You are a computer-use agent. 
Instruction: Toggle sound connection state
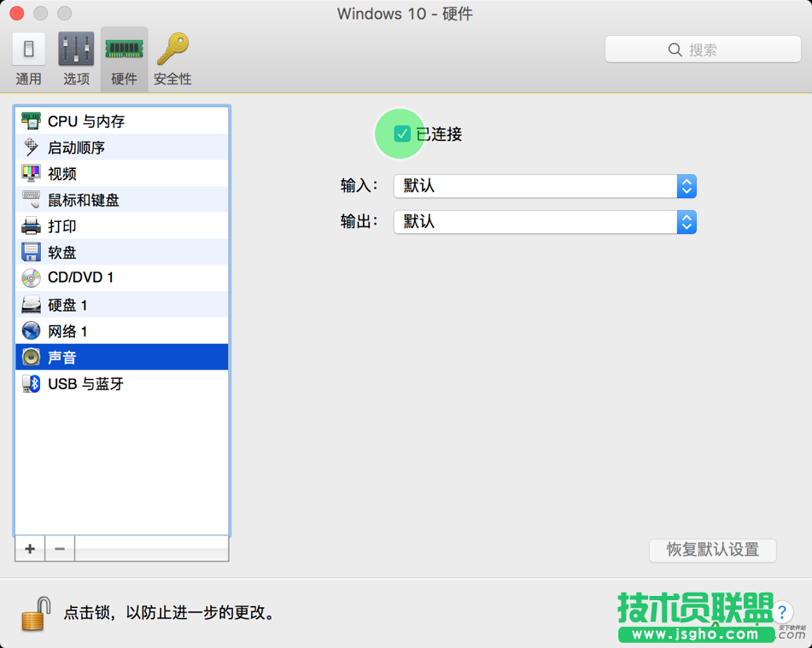pos(400,133)
